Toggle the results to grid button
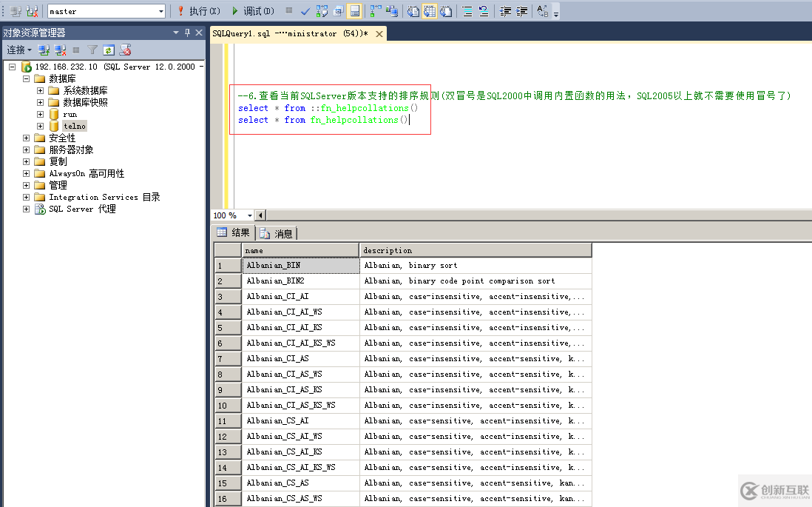This screenshot has width=812, height=507. [429, 11]
